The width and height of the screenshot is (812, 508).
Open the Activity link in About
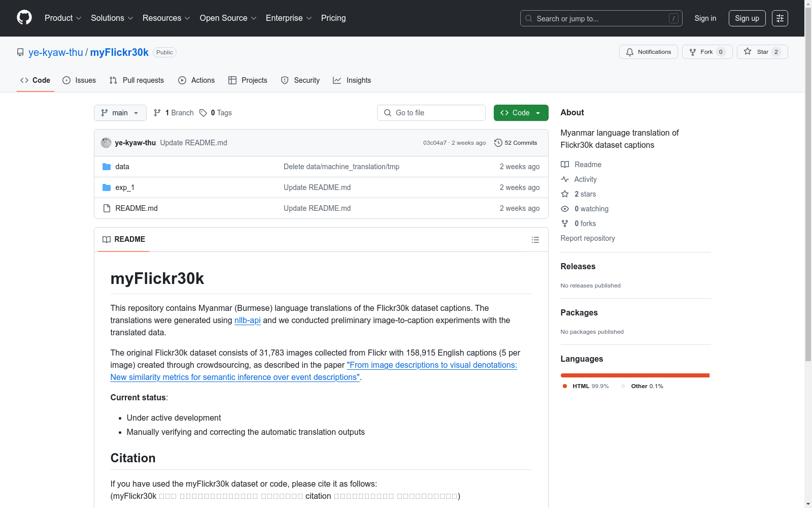pos(585,179)
